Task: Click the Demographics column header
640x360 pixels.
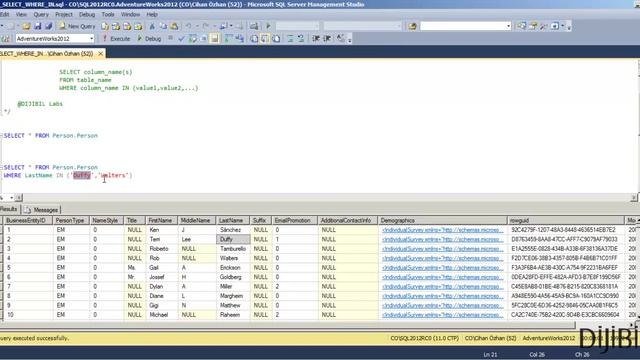Action: click(x=442, y=220)
